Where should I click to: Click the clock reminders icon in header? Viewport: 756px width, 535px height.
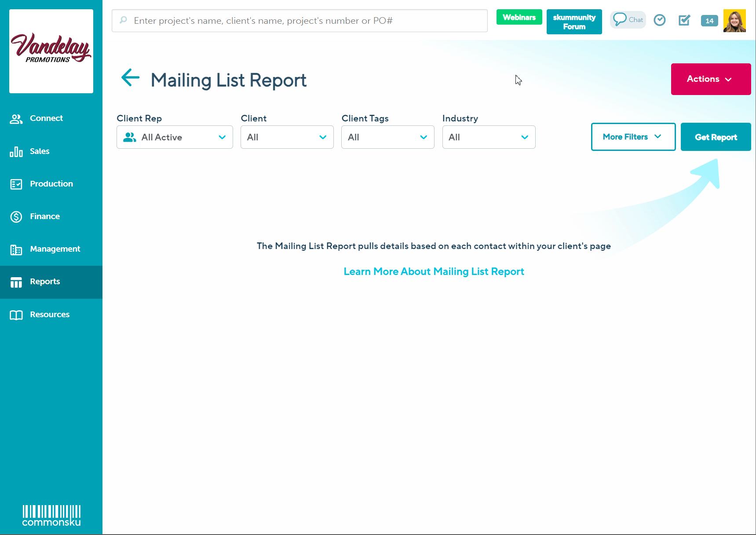[659, 20]
